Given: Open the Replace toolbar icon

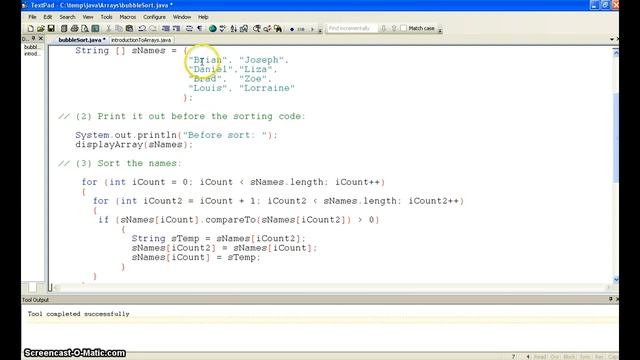Looking at the screenshot, I should [x=267, y=29].
